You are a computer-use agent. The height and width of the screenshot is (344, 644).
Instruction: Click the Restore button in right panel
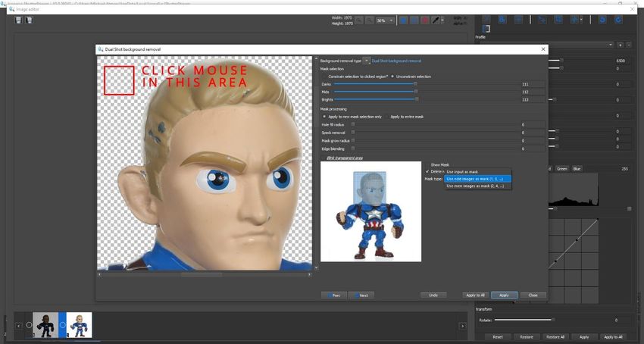[x=526, y=337]
